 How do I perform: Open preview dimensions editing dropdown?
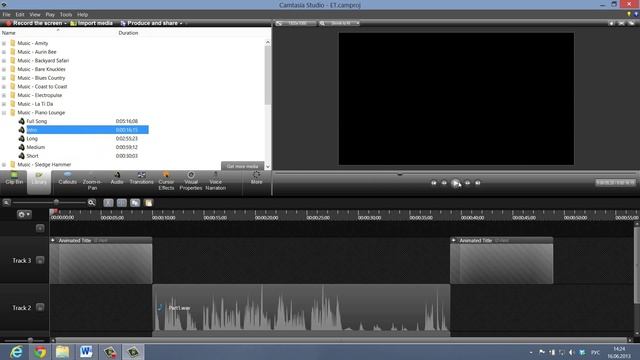pyautogui.click(x=296, y=23)
